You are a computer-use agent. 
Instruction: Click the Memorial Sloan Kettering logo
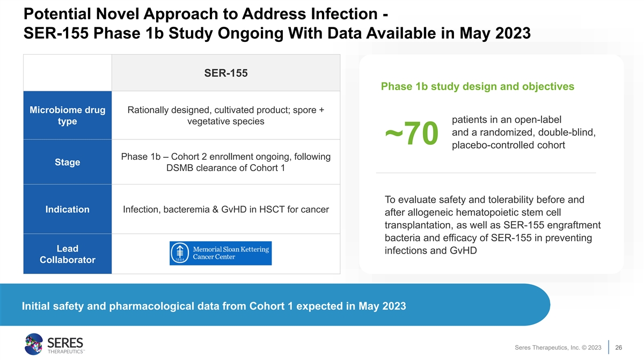tap(221, 253)
